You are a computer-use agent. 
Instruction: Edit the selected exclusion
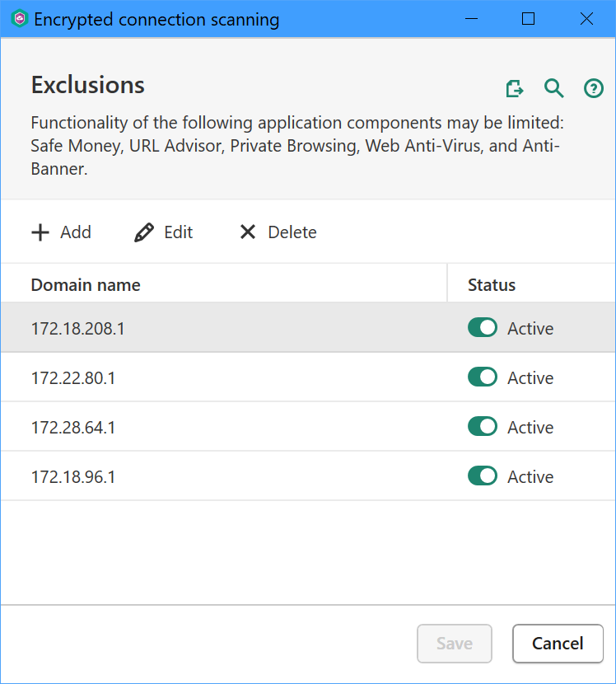(x=164, y=232)
